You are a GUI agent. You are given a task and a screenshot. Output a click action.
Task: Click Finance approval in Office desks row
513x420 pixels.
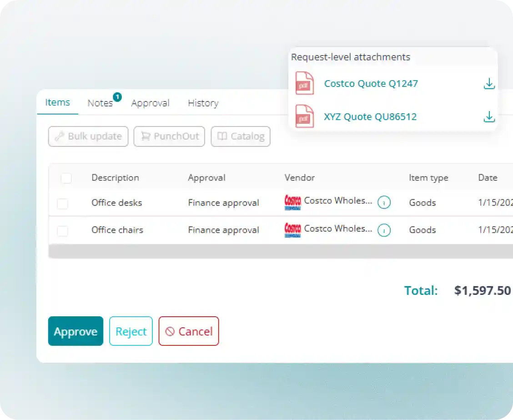223,203
